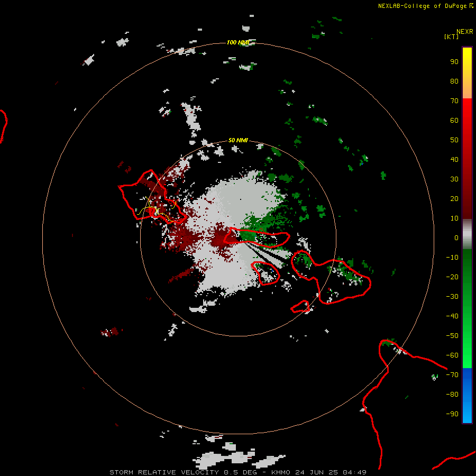Click the -40 value on the velocity scale
This screenshot has width=476, height=476.
point(452,316)
